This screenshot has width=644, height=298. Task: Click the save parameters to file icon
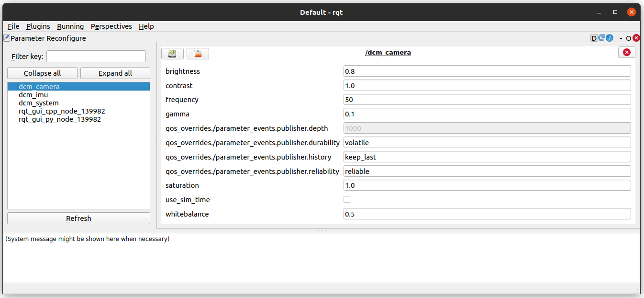pos(172,54)
